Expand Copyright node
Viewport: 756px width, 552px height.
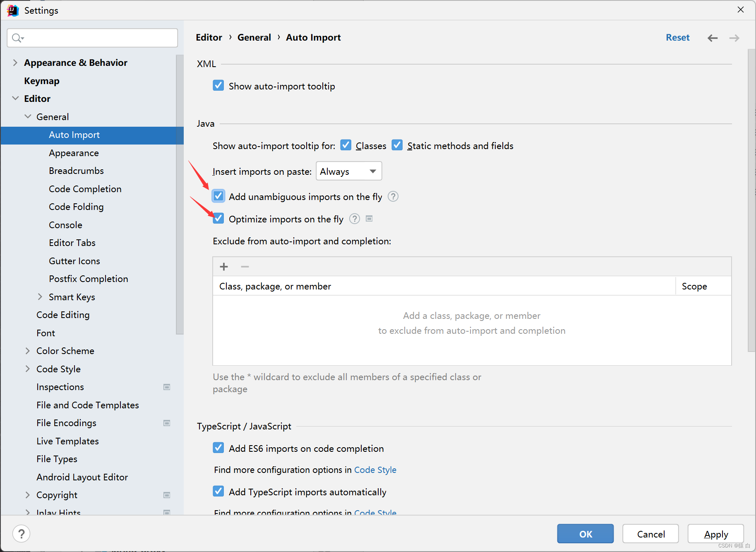click(x=28, y=495)
